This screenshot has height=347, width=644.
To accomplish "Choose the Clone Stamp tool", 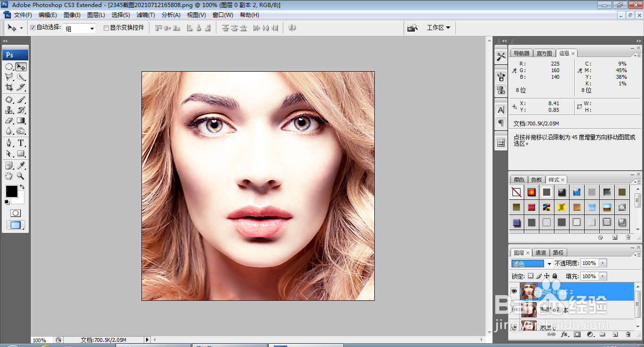I will click(x=9, y=110).
